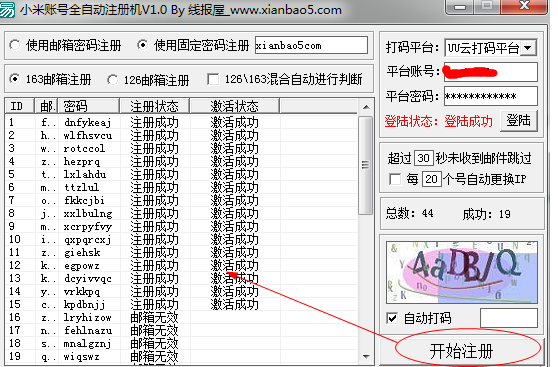
Task: Click the vertical scrollbar thumb of the list
Action: tap(365, 165)
